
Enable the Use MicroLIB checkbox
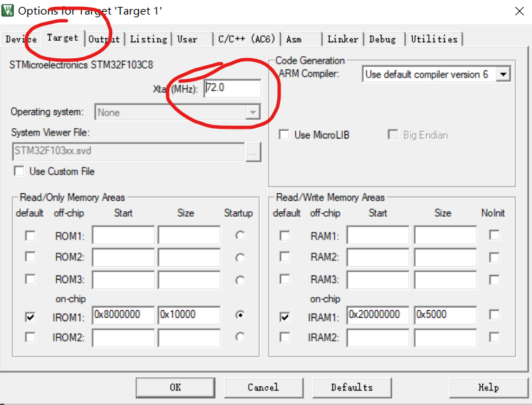click(x=284, y=134)
